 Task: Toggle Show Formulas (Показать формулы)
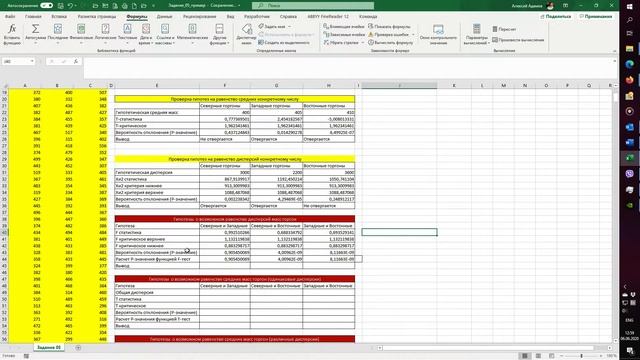coord(389,27)
